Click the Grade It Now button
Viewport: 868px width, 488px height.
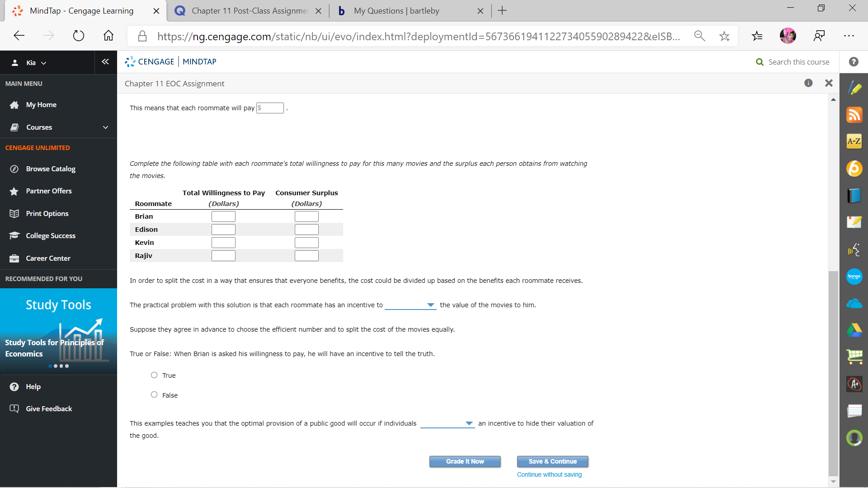click(x=465, y=461)
